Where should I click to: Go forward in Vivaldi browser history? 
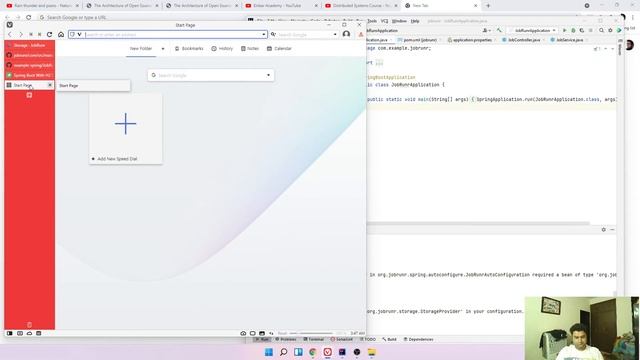pos(21,35)
